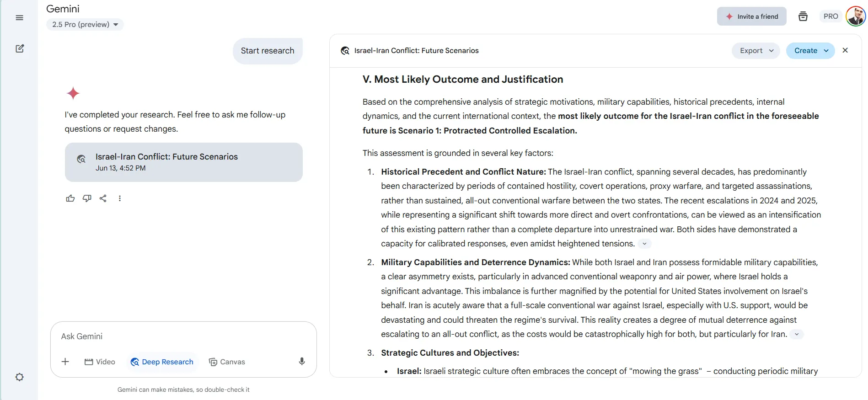Start a new chat with pencil icon

[20, 48]
